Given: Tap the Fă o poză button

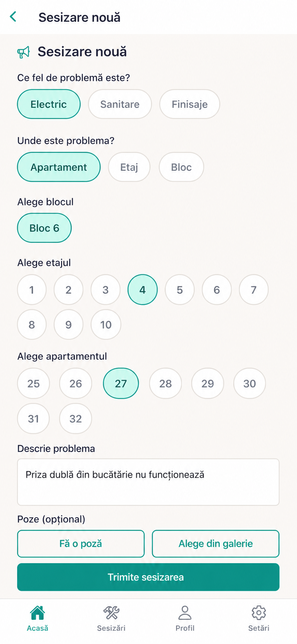Looking at the screenshot, I should coord(81,544).
